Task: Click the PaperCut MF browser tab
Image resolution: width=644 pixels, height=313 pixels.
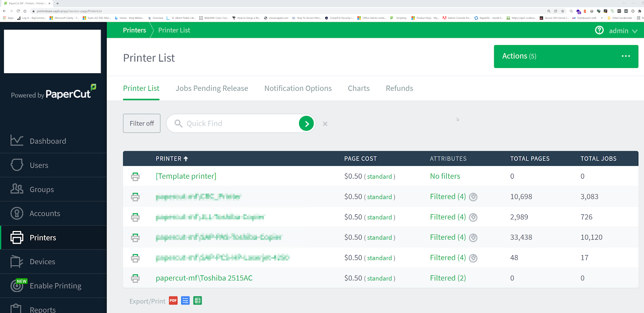Action: [x=26, y=3]
